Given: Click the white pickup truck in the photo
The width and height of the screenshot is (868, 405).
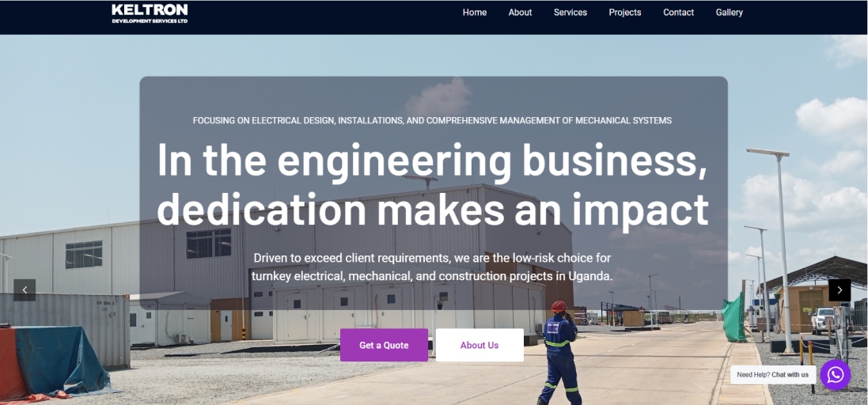Looking at the screenshot, I should pos(823,320).
